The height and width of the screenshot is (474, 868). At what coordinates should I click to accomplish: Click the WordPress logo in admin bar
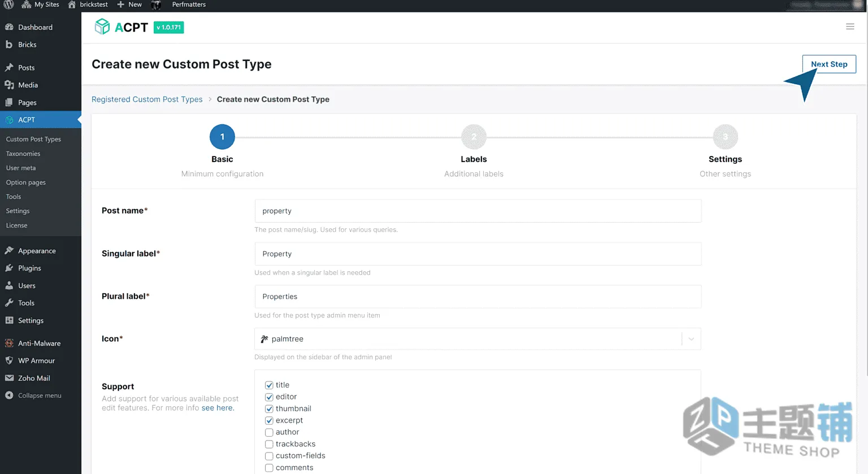pos(8,5)
